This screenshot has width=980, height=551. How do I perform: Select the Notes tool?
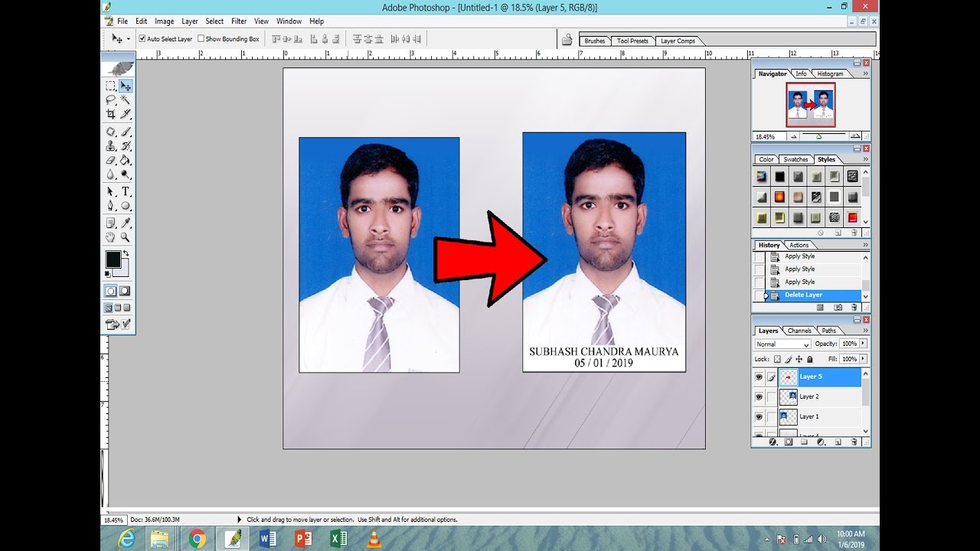[x=111, y=223]
